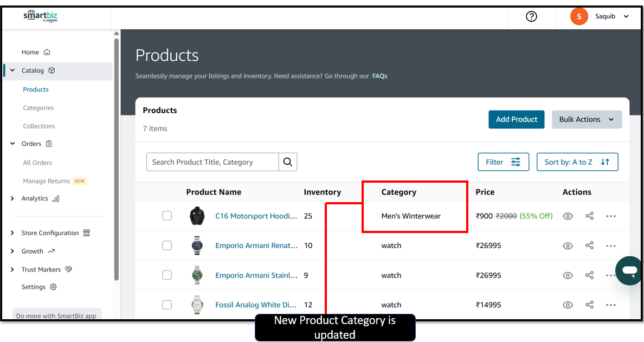This screenshot has width=644, height=342.
Task: Toggle visibility eye for Emporio Armani Renato row
Action: click(568, 246)
